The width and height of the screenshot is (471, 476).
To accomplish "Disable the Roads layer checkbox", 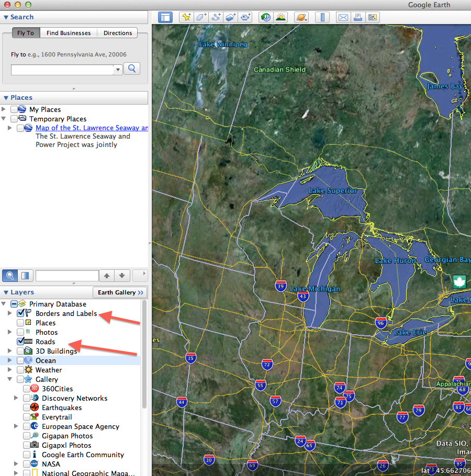I will (x=20, y=342).
